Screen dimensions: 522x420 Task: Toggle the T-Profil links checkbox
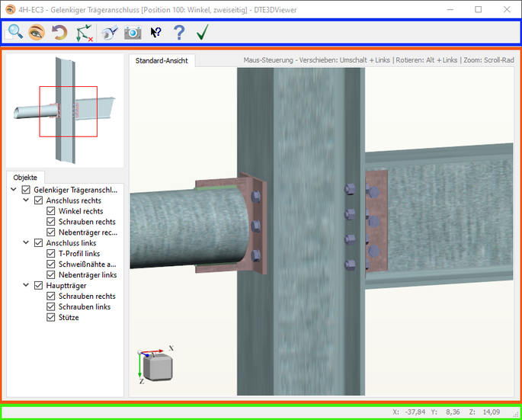(51, 254)
